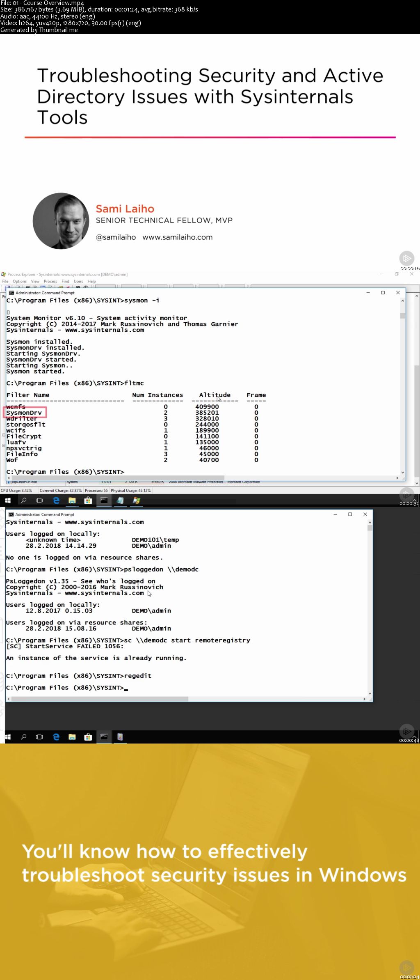Open File Explorer on taskbar under Process Explorer
Viewport: 420px width, 980px height.
click(x=72, y=500)
